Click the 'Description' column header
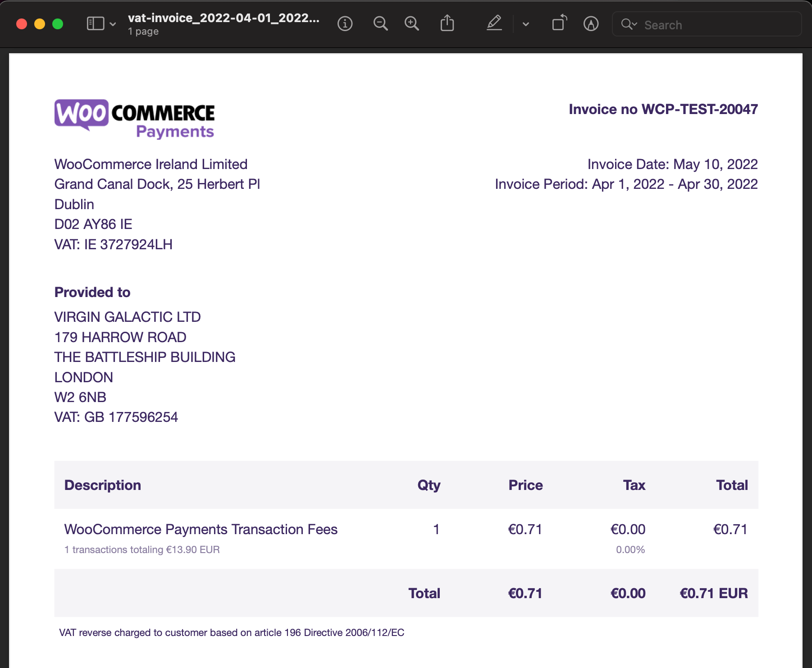 tap(103, 485)
